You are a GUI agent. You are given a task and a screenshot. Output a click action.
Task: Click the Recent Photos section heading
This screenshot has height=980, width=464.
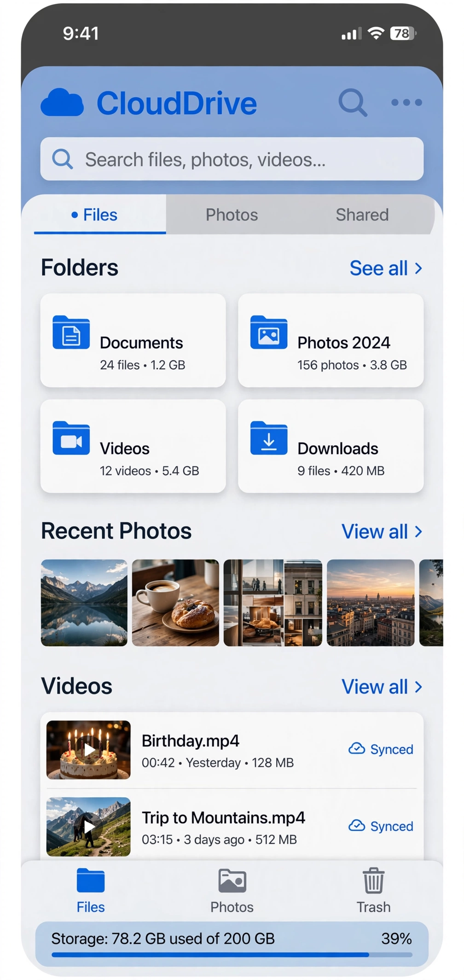point(116,531)
